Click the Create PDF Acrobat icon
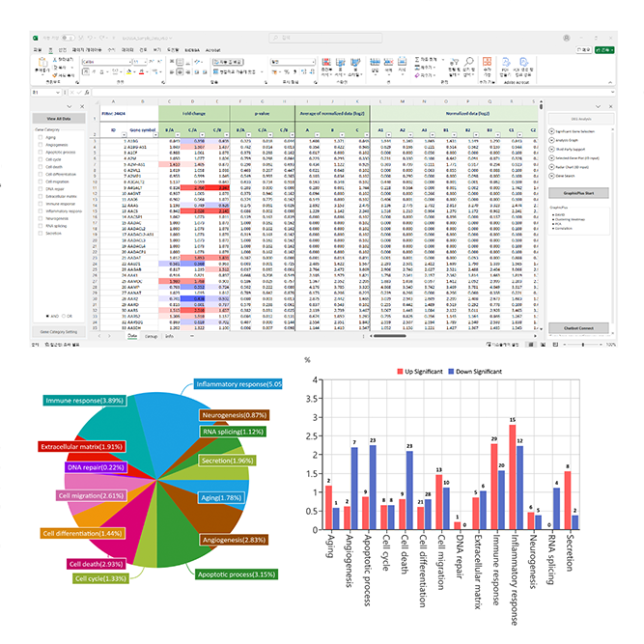644x644 pixels. pos(506,62)
